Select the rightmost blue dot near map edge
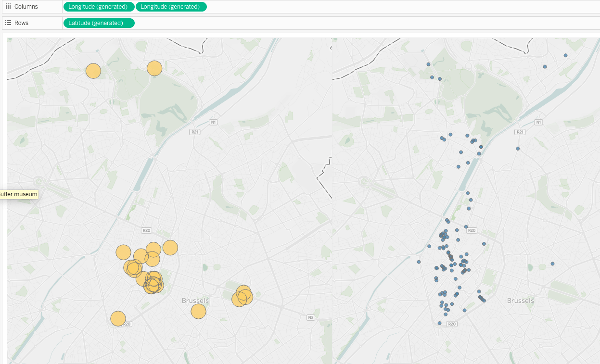This screenshot has height=364, width=600. [552, 264]
